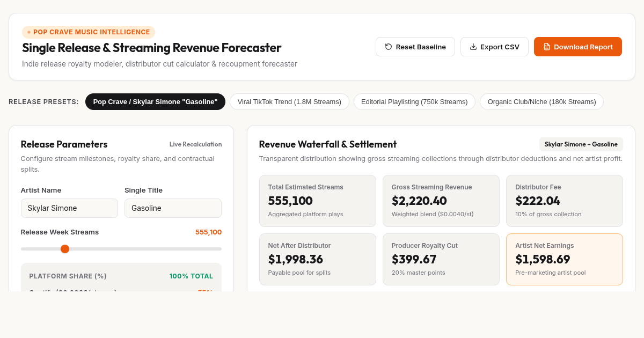
Task: Click the Revenue Waterfall & Settlement heading
Action: (x=328, y=144)
